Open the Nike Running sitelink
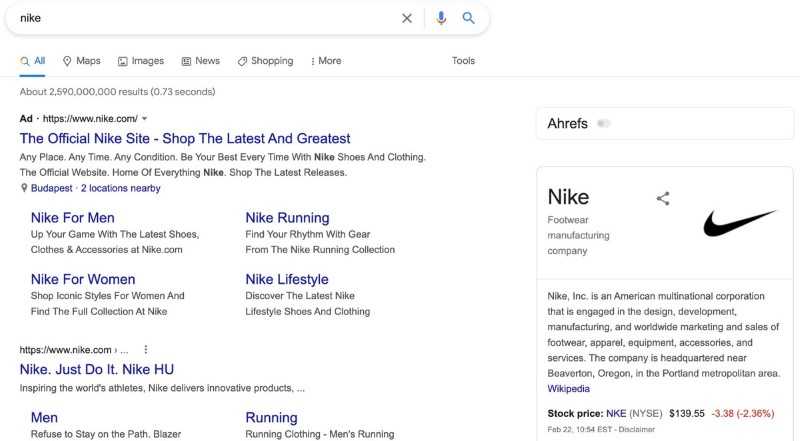The width and height of the screenshot is (800, 441). click(287, 218)
